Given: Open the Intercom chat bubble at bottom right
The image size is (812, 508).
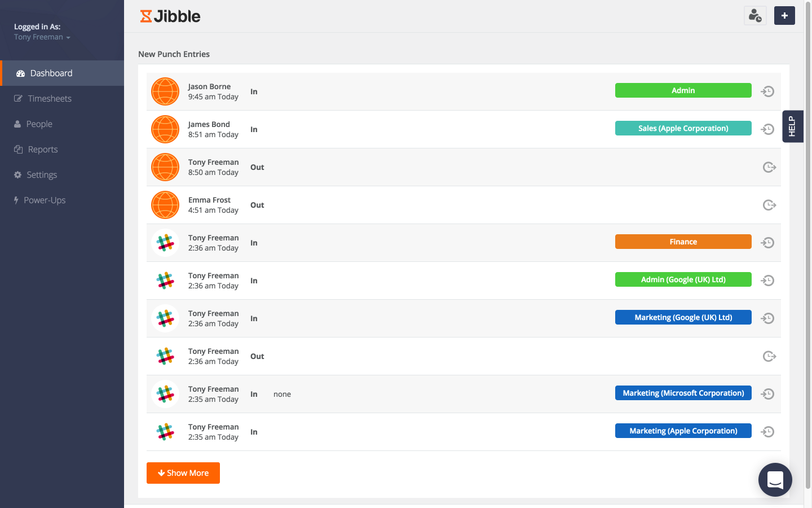Looking at the screenshot, I should (775, 479).
